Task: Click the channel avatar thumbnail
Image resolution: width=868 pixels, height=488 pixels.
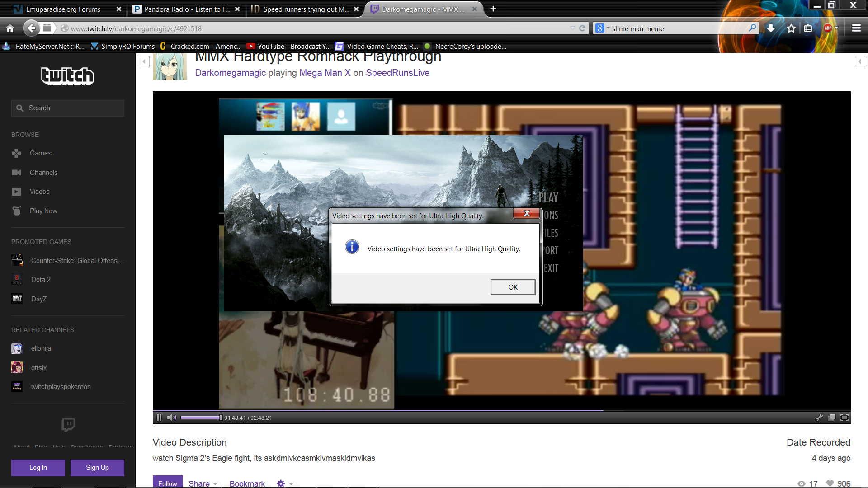Action: point(170,67)
